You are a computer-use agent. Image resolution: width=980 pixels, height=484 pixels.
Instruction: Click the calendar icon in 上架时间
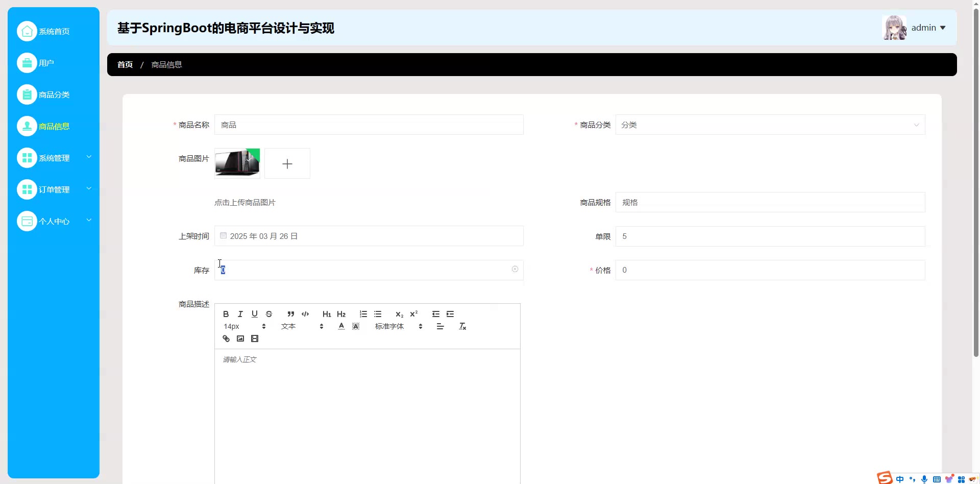(x=223, y=235)
